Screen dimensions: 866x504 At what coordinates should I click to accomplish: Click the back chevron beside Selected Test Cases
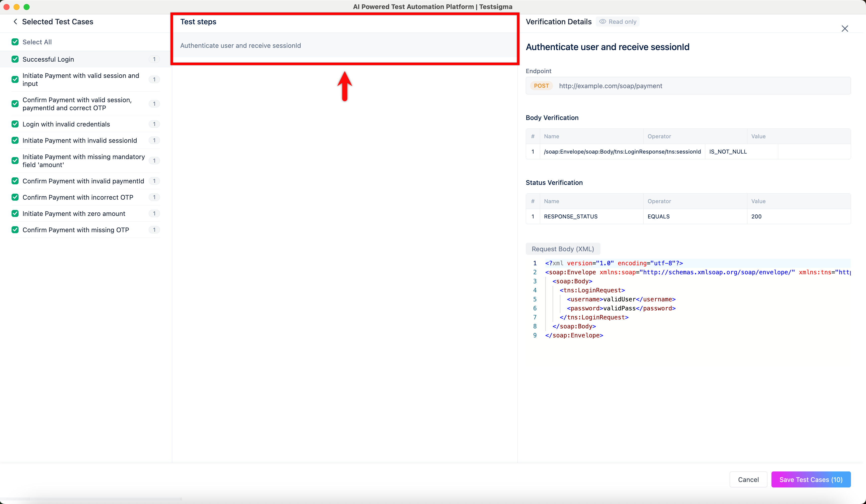pos(15,22)
